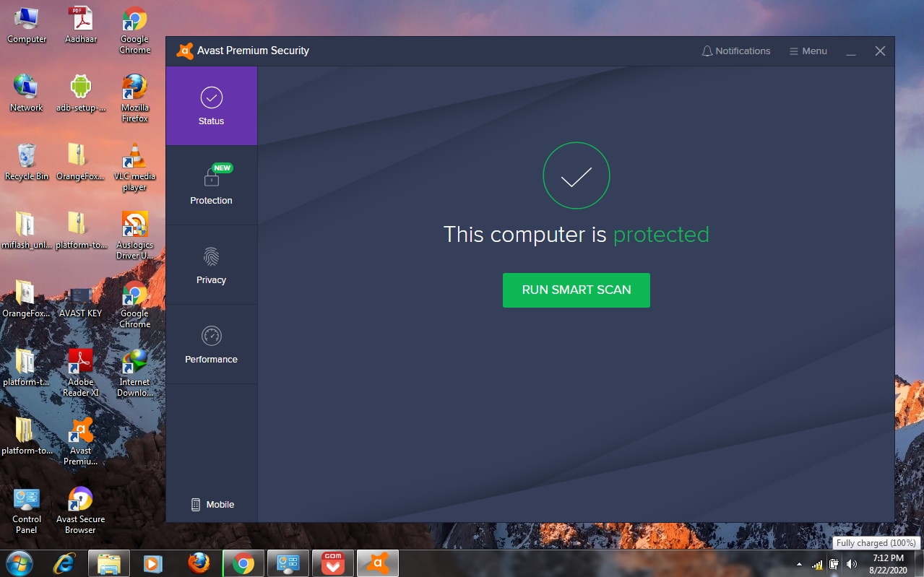Open network status tray icon
Screen dimensions: 924x577
[x=818, y=564]
